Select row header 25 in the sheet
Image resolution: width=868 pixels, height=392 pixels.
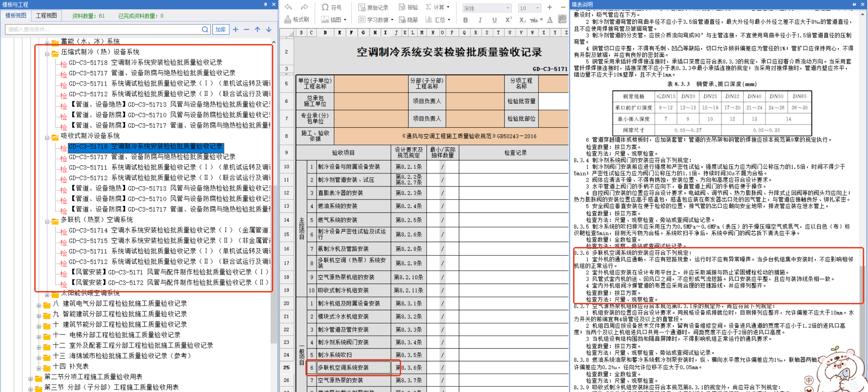(x=287, y=368)
